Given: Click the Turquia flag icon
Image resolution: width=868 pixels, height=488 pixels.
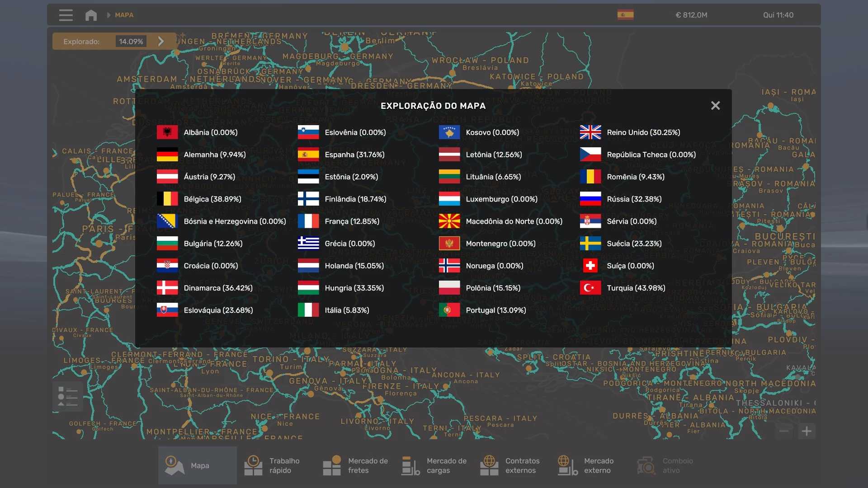Looking at the screenshot, I should click(x=590, y=288).
